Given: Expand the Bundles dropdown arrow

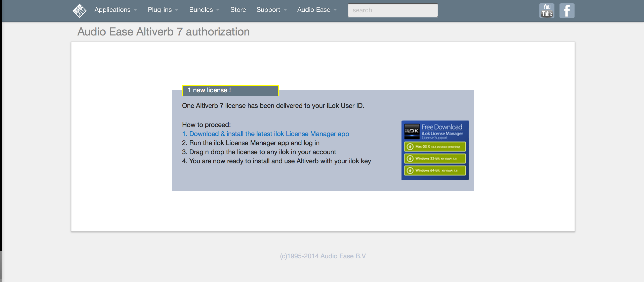Looking at the screenshot, I should [218, 10].
